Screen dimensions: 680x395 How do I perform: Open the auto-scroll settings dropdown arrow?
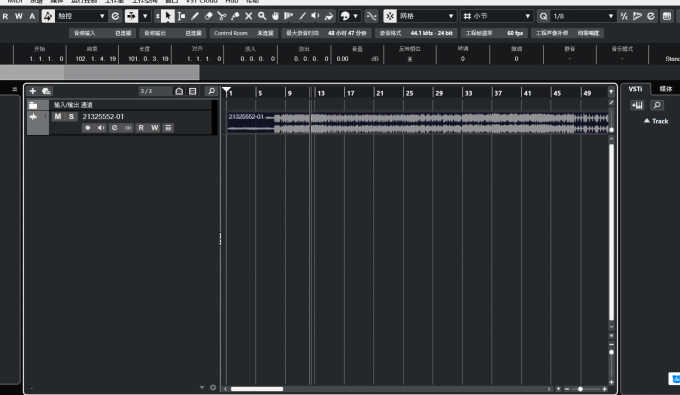pos(145,16)
